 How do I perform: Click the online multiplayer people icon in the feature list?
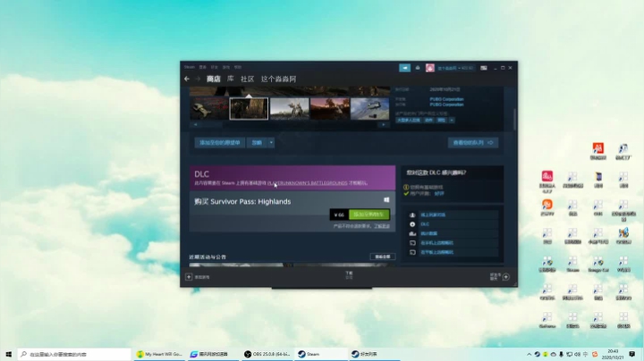coord(412,215)
